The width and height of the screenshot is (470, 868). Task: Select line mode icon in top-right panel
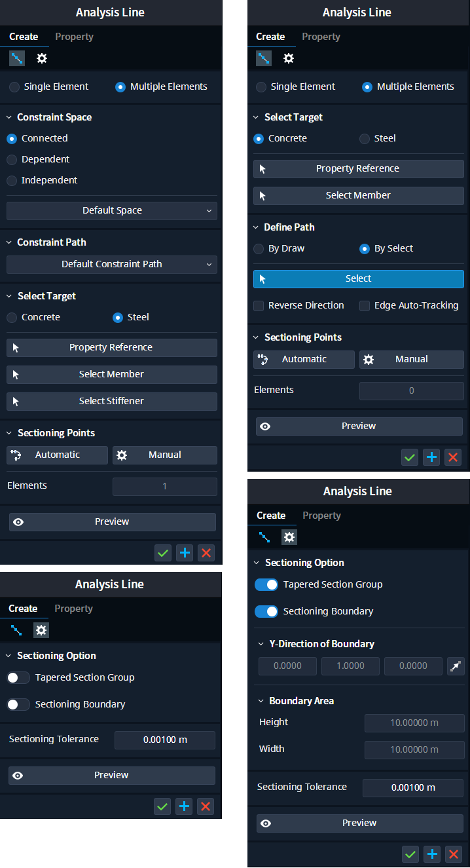264,58
